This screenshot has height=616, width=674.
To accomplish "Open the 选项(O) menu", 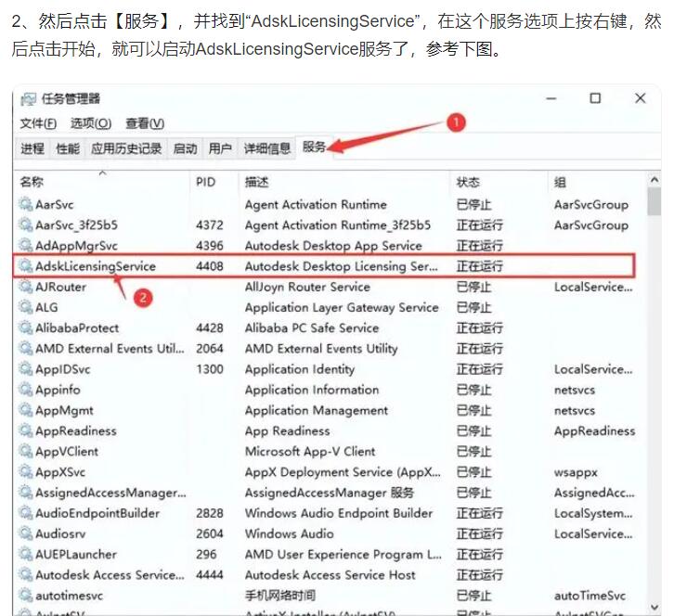I will [90, 123].
